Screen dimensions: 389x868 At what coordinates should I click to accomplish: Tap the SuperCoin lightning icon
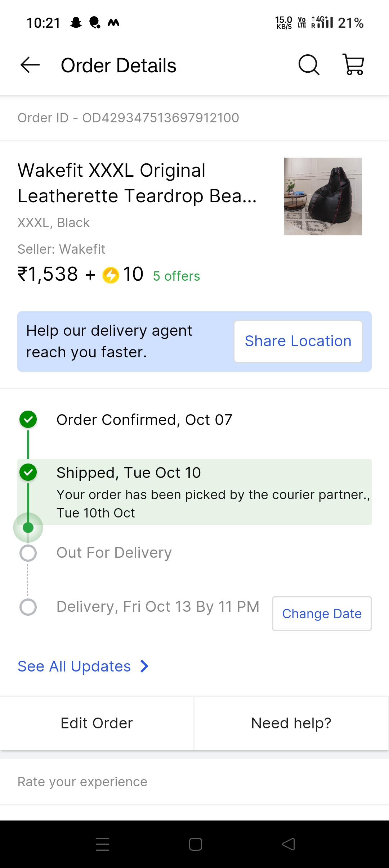[111, 275]
